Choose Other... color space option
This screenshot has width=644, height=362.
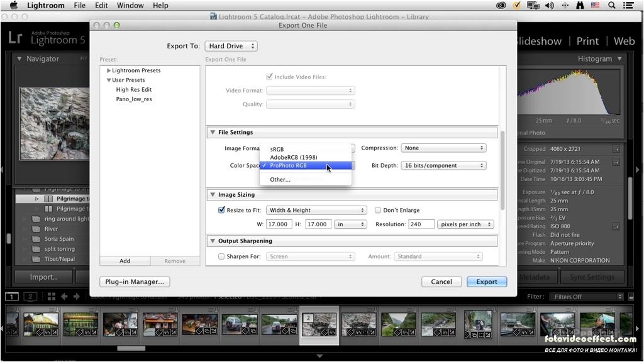click(306, 179)
